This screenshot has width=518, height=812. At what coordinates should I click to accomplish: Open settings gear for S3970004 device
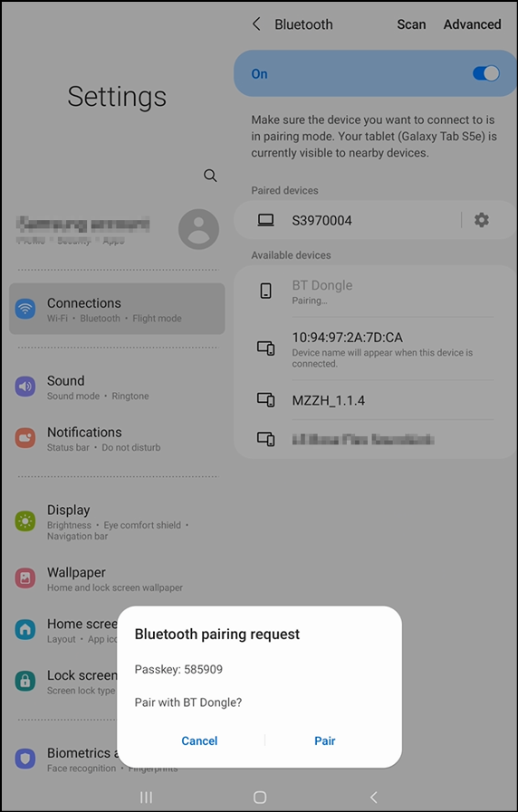pos(481,220)
